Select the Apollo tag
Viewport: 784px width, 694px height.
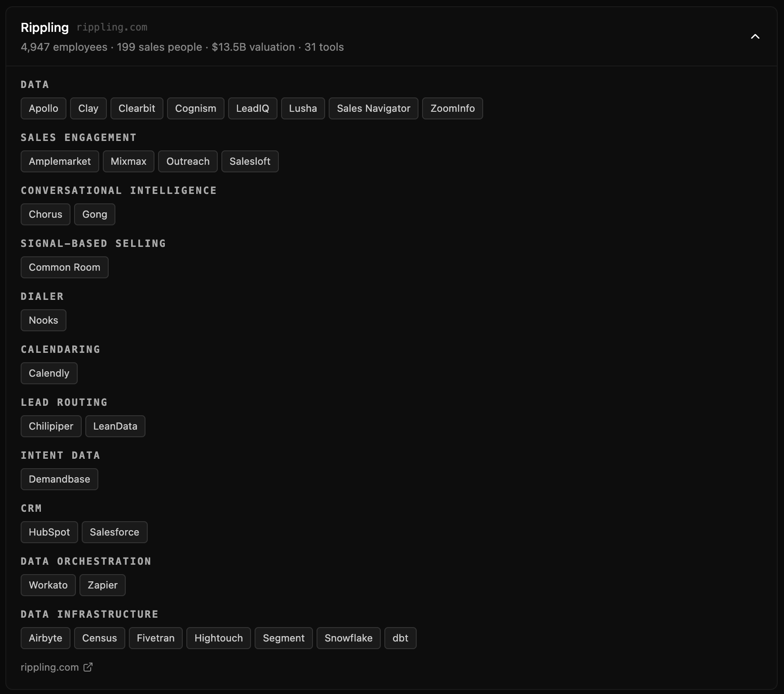[x=44, y=108]
